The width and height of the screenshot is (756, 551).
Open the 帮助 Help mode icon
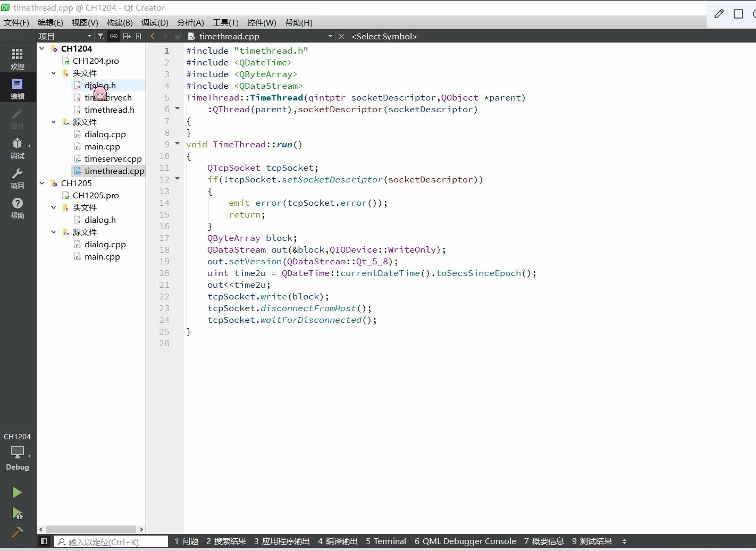(17, 206)
